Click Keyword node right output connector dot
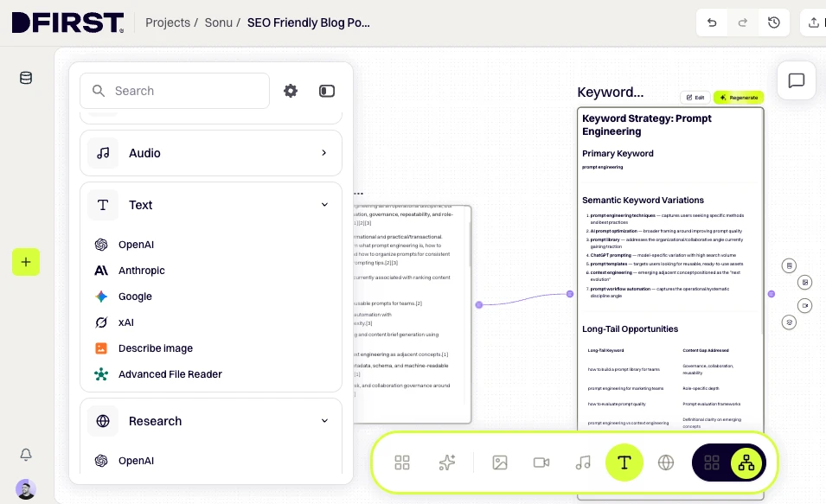This screenshot has height=504, width=826. (x=772, y=294)
